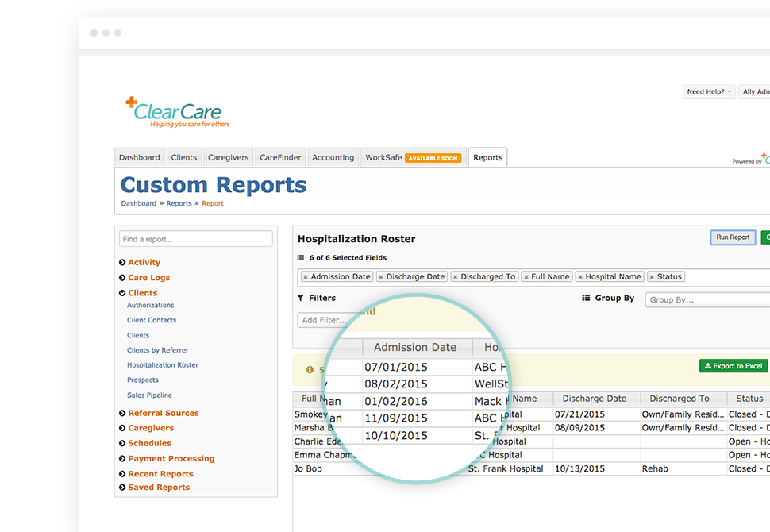The height and width of the screenshot is (532, 770).
Task: Click the St. Frank Hospital cell
Action: [506, 468]
